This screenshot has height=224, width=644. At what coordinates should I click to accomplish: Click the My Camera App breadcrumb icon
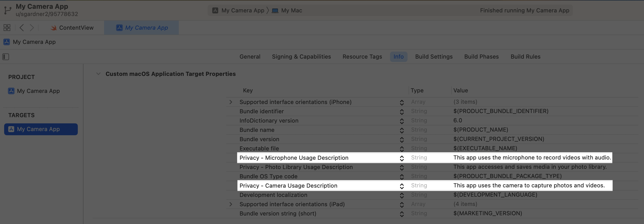pyautogui.click(x=7, y=42)
